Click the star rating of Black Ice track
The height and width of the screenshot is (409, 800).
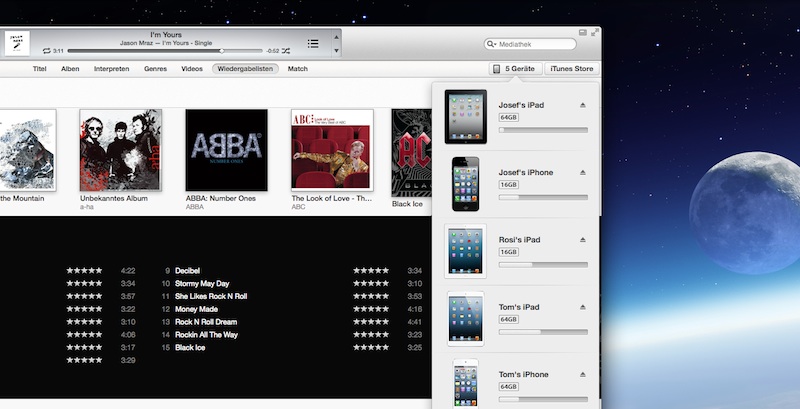(x=371, y=347)
